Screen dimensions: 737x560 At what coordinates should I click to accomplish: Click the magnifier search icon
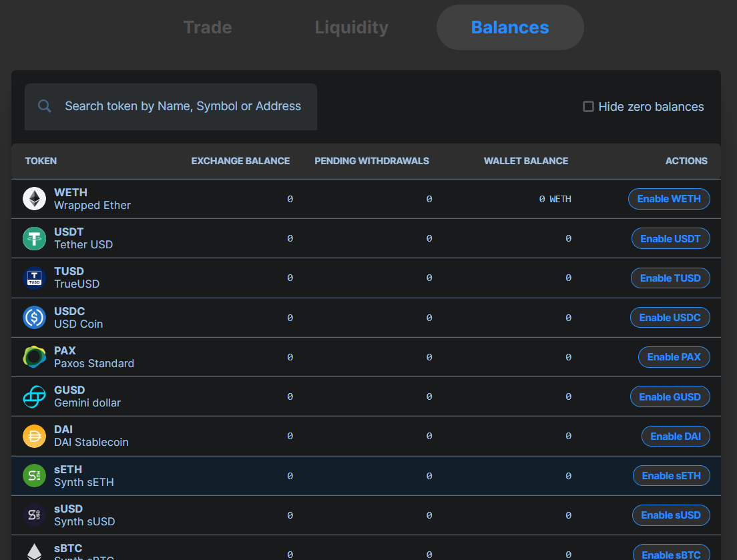pyautogui.click(x=45, y=106)
